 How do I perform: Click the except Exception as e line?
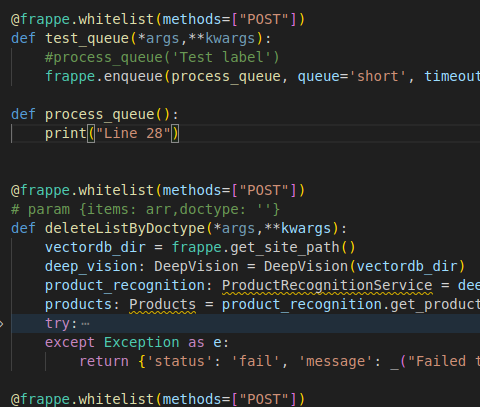(137, 342)
